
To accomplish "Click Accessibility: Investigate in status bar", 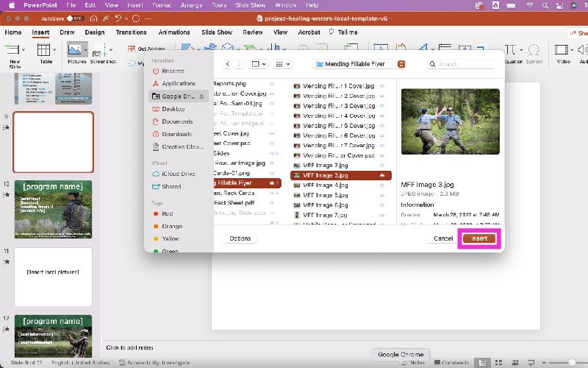I will (x=154, y=362).
